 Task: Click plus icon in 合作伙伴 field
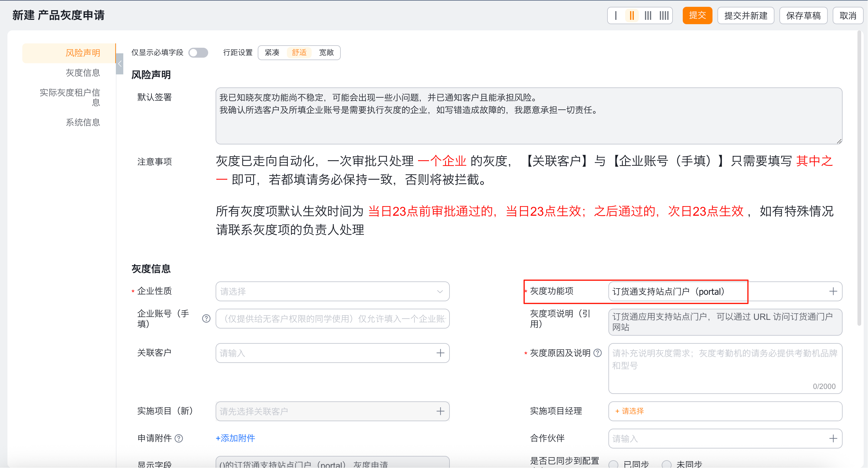(833, 438)
